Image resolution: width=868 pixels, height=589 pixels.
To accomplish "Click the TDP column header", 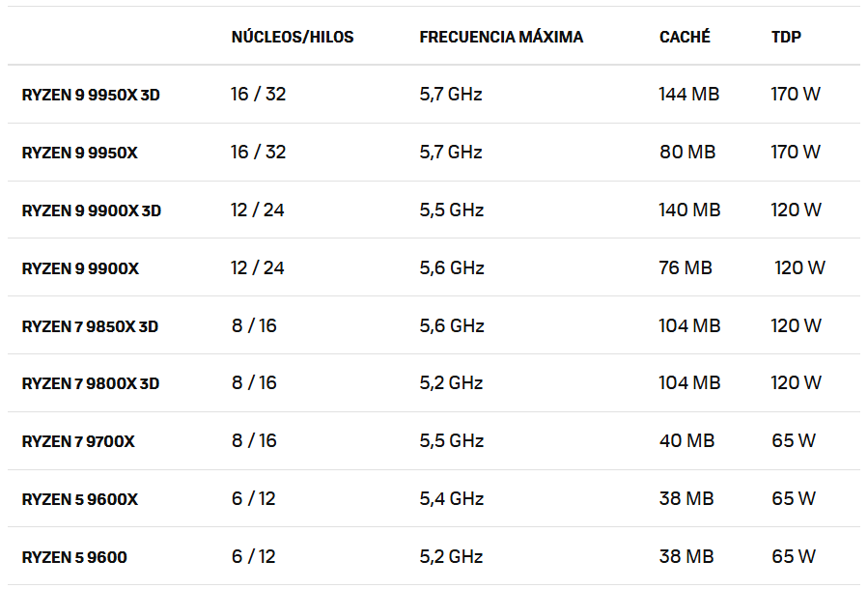I will (786, 37).
